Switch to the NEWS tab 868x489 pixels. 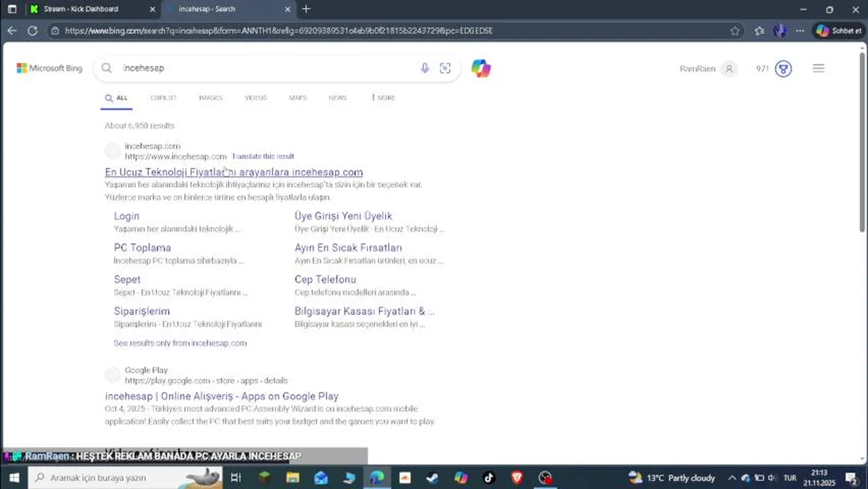[338, 98]
